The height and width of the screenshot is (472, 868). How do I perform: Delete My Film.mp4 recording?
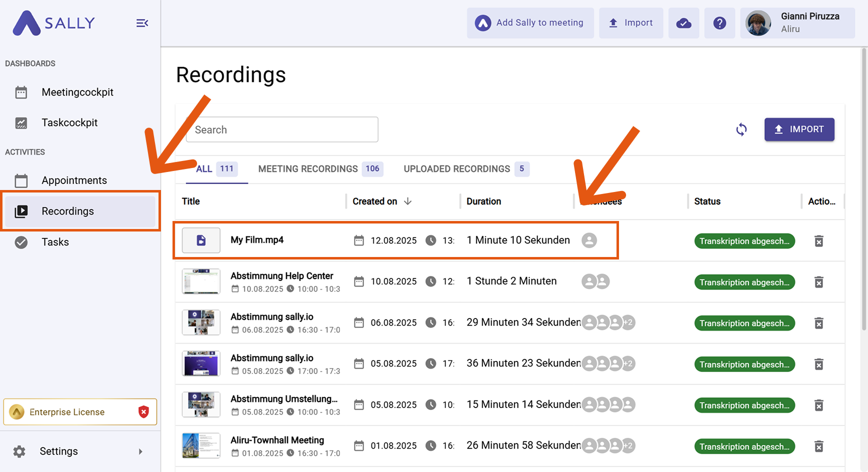(818, 241)
